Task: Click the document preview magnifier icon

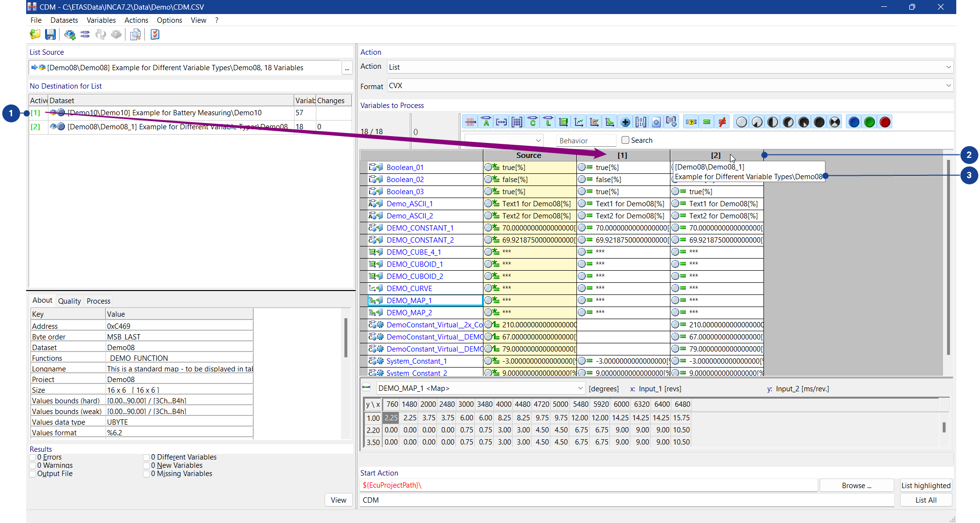Action: 136,34
